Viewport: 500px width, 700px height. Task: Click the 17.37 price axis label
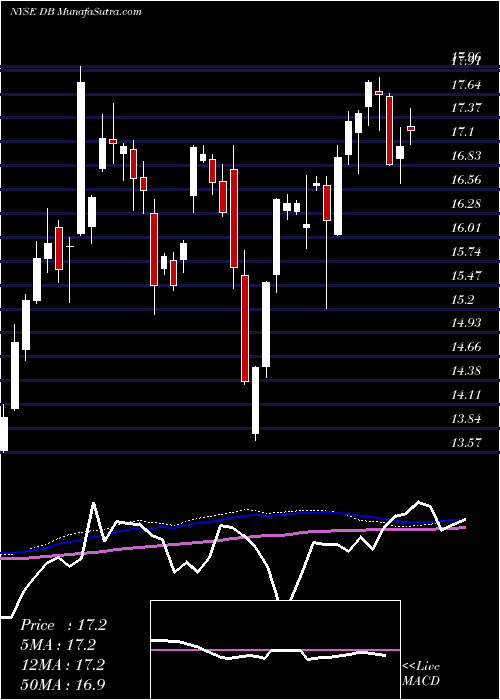click(x=466, y=108)
